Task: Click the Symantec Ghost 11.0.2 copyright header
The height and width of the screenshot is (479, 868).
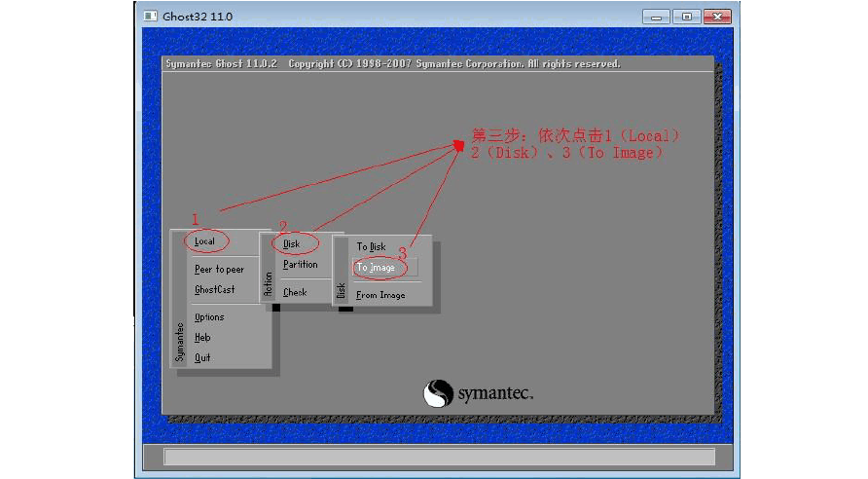Action: tap(393, 63)
